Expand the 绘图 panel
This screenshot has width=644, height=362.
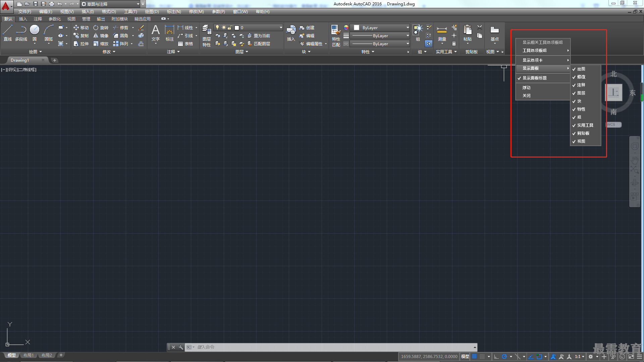point(35,52)
